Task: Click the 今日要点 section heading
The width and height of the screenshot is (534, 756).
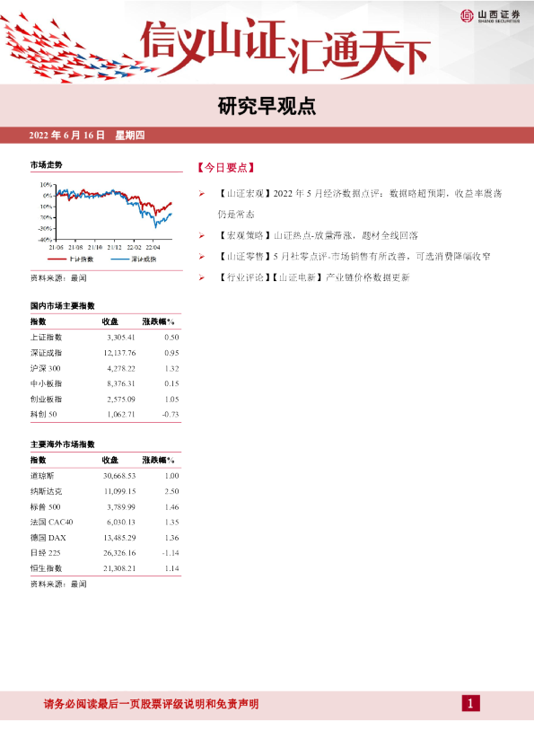Action: coord(225,168)
